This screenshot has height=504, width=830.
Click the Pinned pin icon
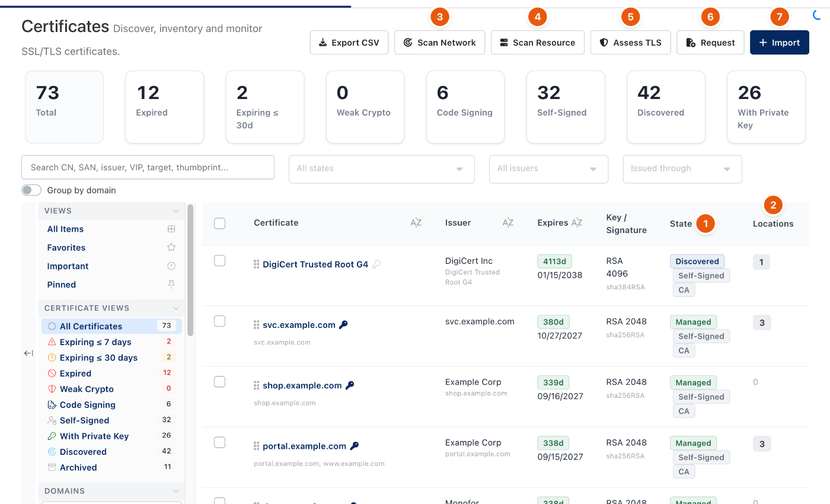(x=171, y=285)
